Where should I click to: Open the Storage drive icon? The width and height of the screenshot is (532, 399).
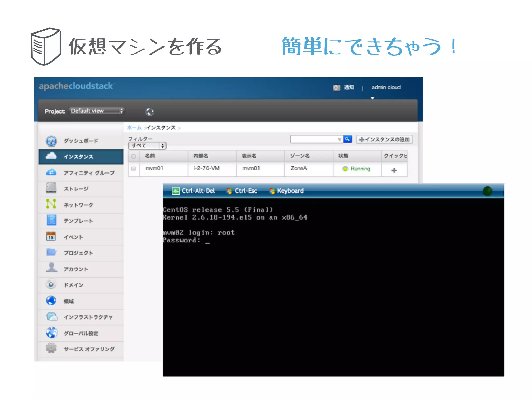[x=51, y=188]
